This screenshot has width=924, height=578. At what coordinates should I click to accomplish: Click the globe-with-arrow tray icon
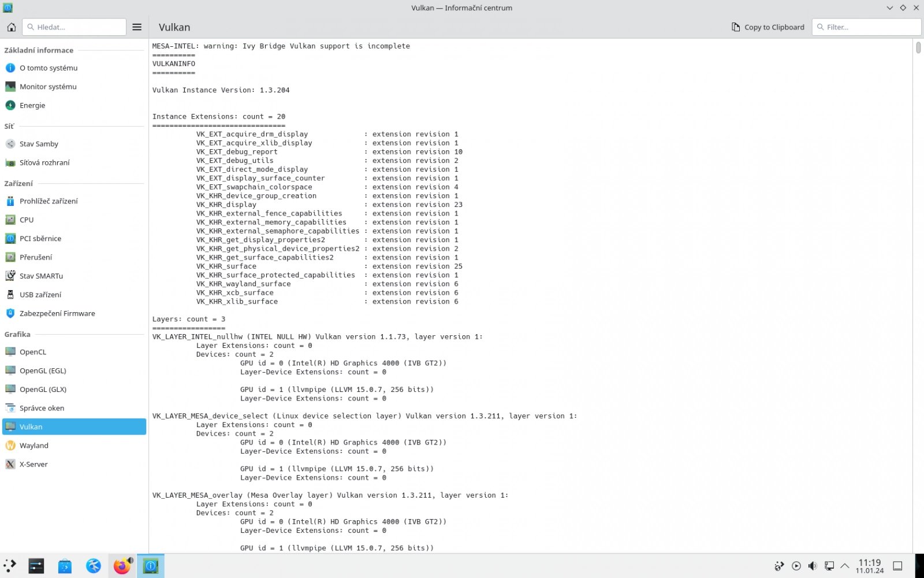(x=780, y=566)
